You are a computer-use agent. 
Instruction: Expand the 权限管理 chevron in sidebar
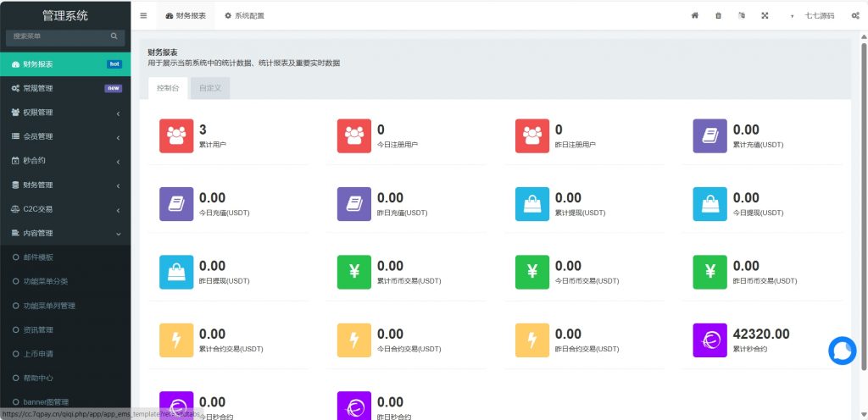click(x=118, y=113)
